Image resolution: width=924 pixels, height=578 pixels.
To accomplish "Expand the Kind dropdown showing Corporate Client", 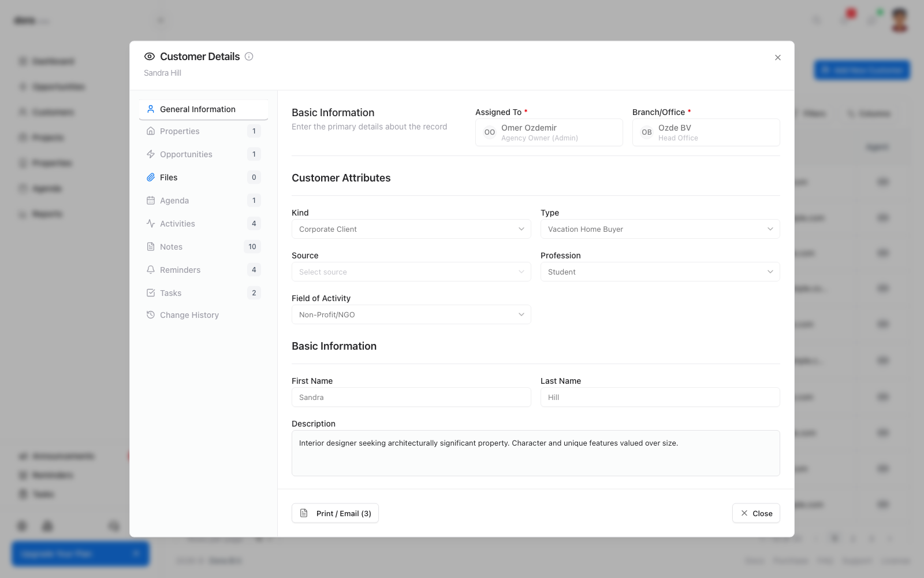I will 411,229.
